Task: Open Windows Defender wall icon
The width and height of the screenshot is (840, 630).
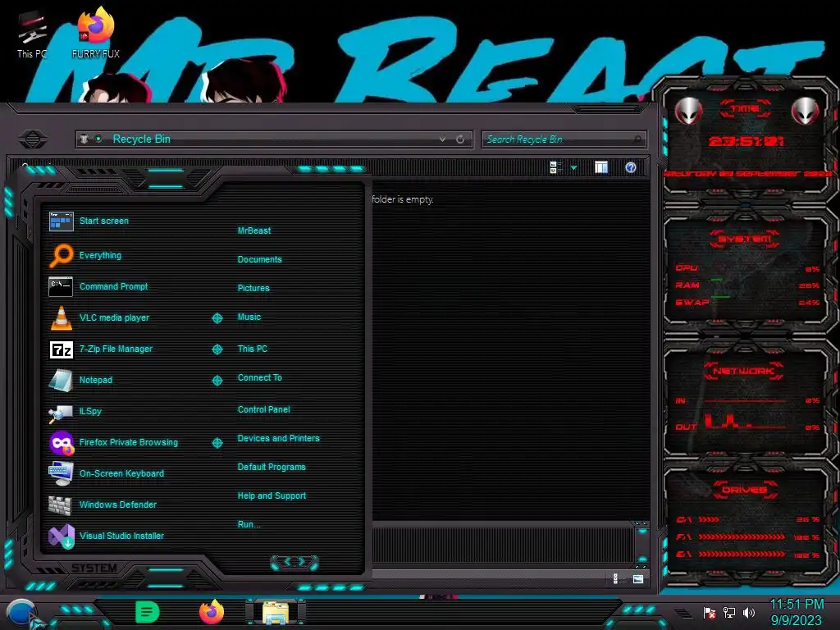Action: 60,504
